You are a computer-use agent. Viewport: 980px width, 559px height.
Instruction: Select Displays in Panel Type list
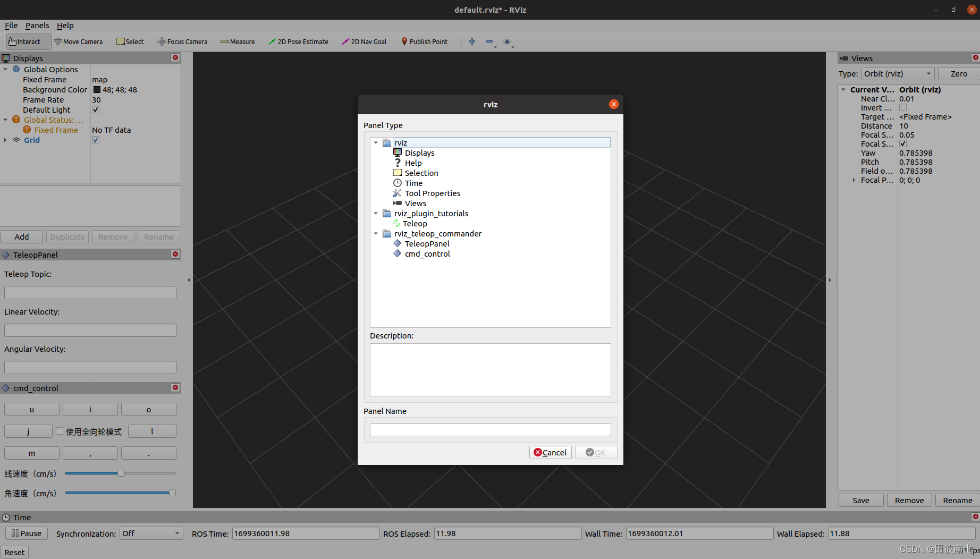pos(419,153)
